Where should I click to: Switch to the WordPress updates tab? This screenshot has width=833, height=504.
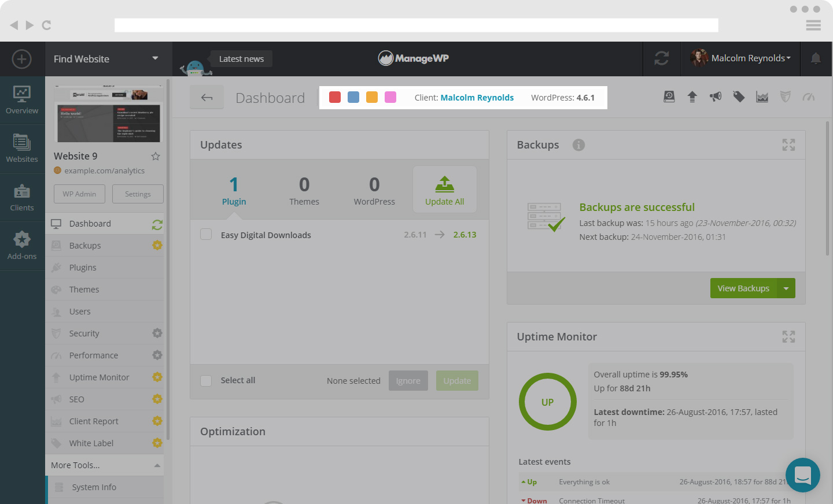pyautogui.click(x=374, y=191)
